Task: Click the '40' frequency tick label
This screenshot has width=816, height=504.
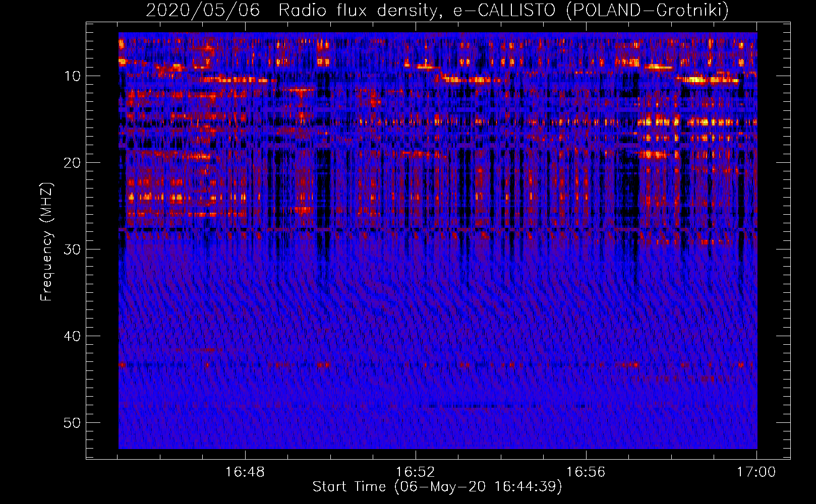Action: click(x=73, y=336)
